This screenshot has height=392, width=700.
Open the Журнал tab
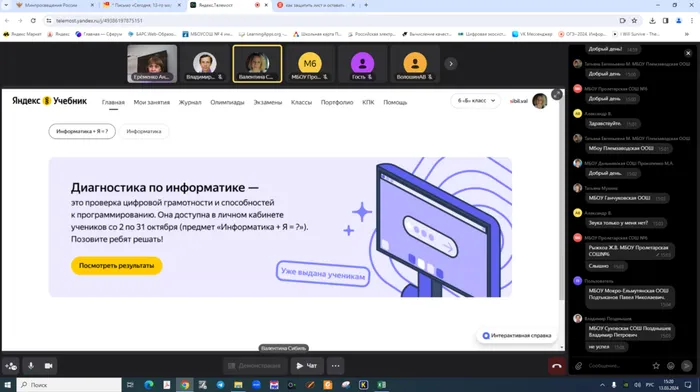pyautogui.click(x=190, y=102)
